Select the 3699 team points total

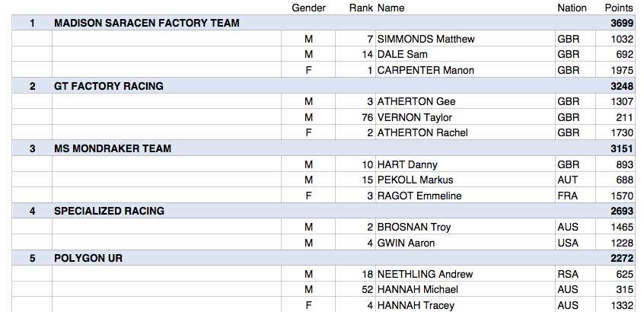[x=621, y=24]
